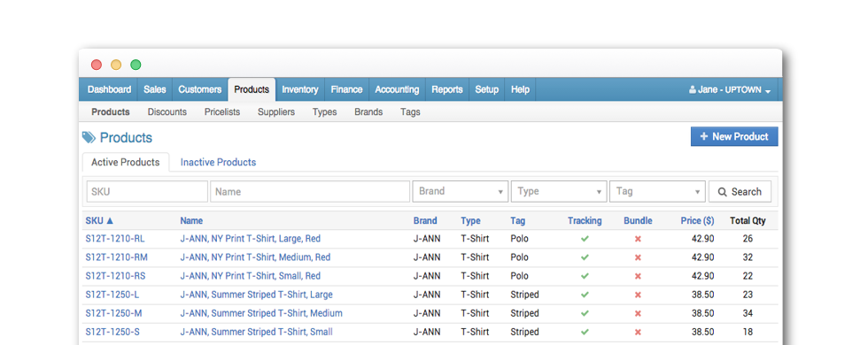This screenshot has height=345, width=868.
Task: Open the Accounting menu
Action: pyautogui.click(x=397, y=89)
